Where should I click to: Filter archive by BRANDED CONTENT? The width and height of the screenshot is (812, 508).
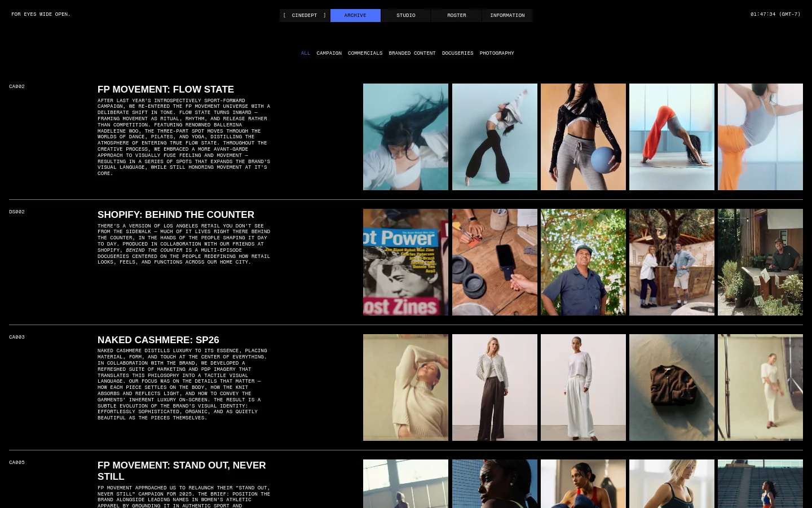pyautogui.click(x=412, y=53)
